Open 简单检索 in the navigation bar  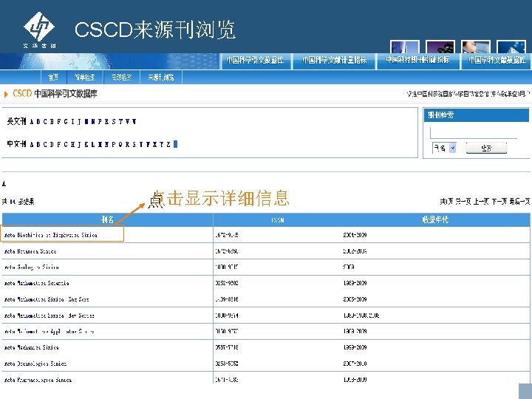(85, 77)
